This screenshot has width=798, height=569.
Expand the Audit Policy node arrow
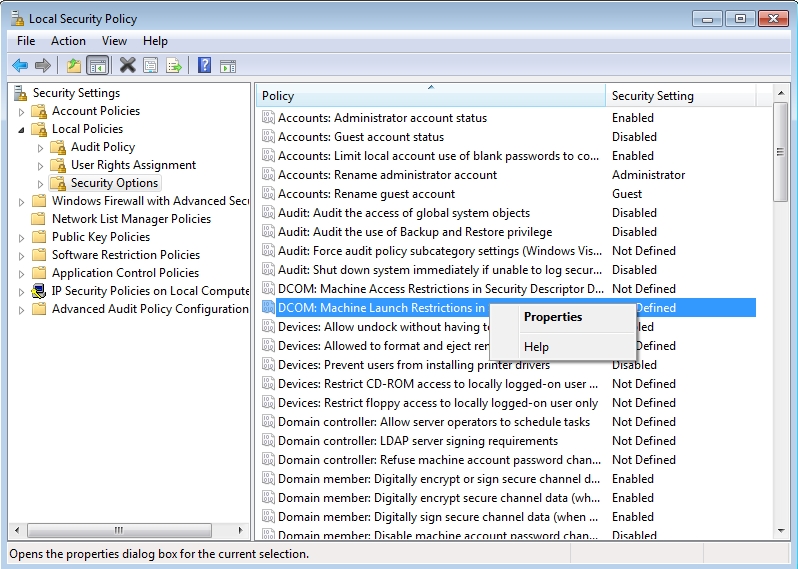click(41, 148)
